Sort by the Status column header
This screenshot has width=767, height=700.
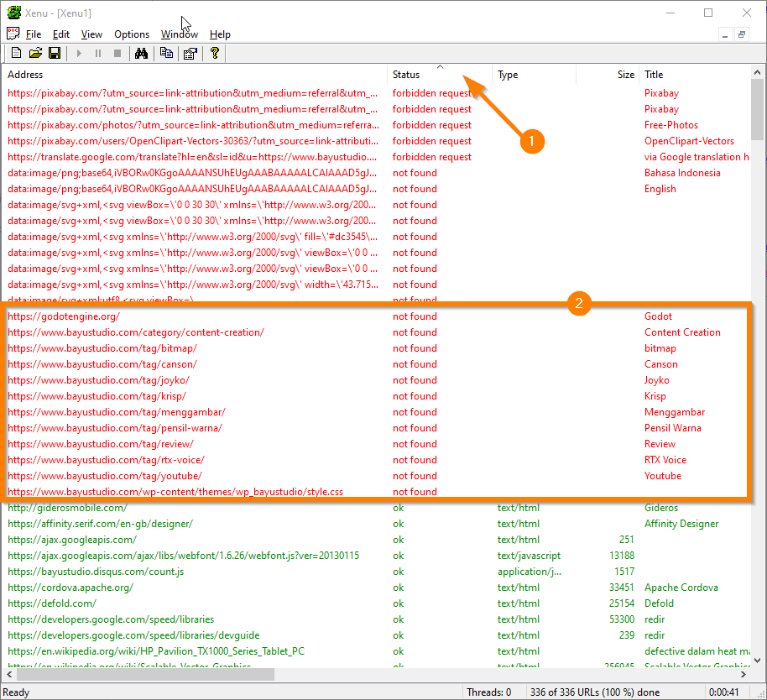440,75
